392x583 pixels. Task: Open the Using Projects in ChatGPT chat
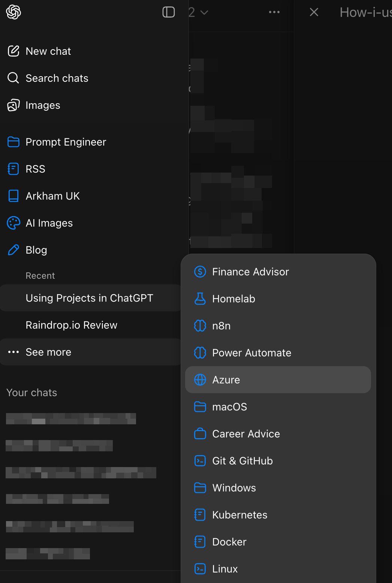pyautogui.click(x=89, y=298)
